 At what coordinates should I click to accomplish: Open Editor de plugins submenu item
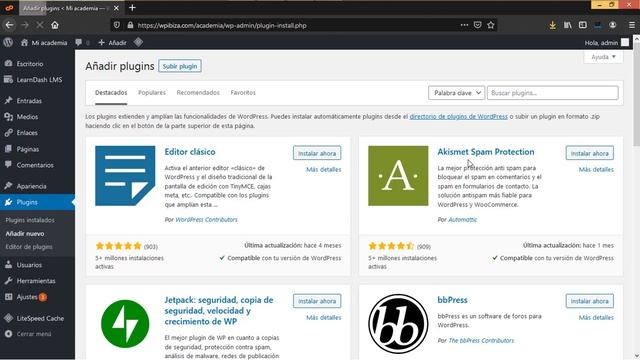click(29, 247)
